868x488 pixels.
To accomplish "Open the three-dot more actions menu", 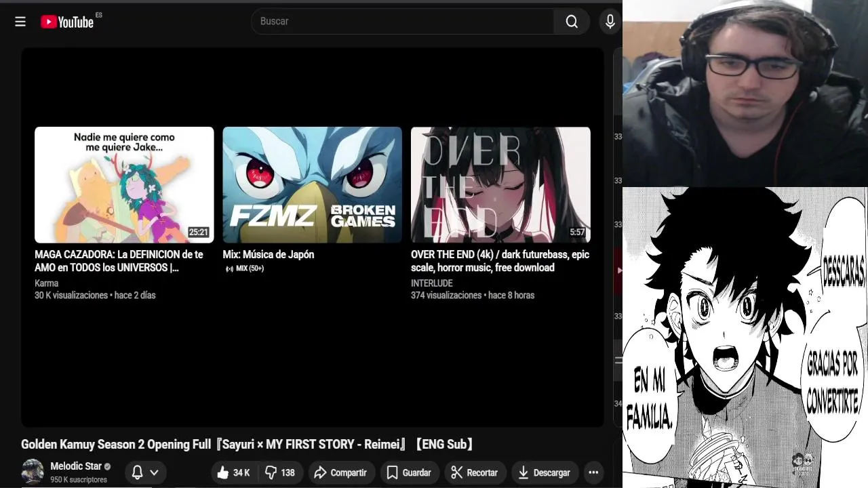I will (x=593, y=472).
